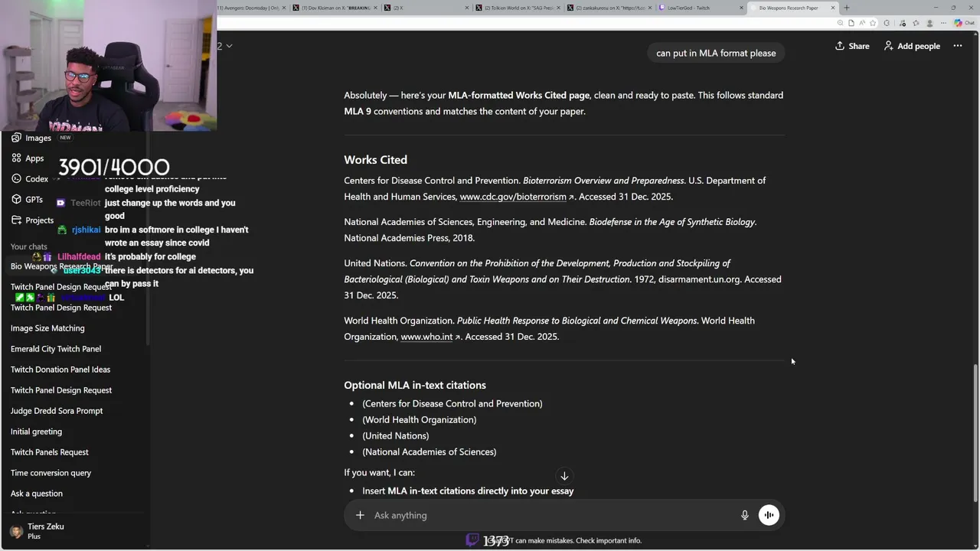Viewport: 980px width, 551px height.
Task: Click the microphone dictate icon
Action: click(x=744, y=515)
